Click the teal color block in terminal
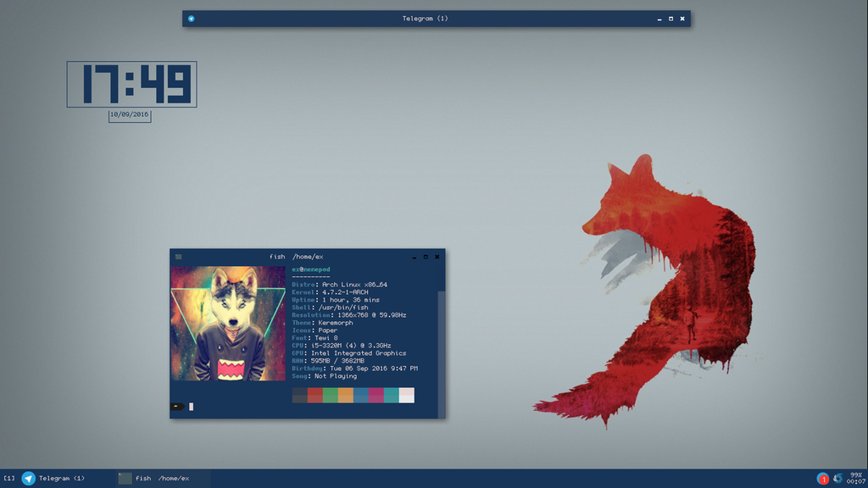Image resolution: width=868 pixels, height=488 pixels. pyautogui.click(x=392, y=395)
